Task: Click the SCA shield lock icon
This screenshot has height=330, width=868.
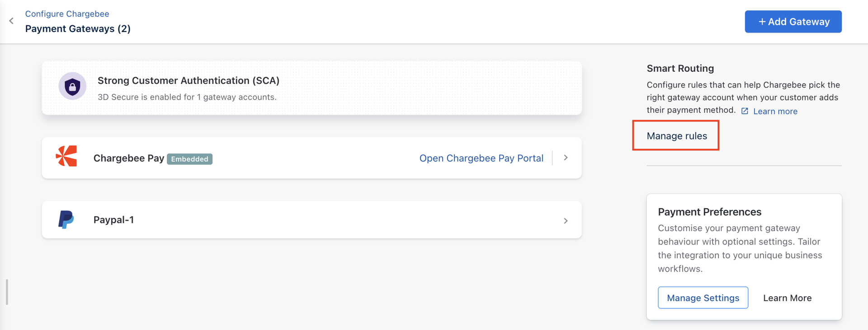Action: pos(72,86)
